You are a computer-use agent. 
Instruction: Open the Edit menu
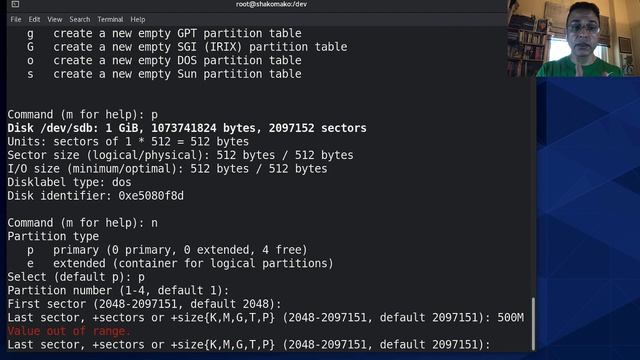tap(34, 19)
